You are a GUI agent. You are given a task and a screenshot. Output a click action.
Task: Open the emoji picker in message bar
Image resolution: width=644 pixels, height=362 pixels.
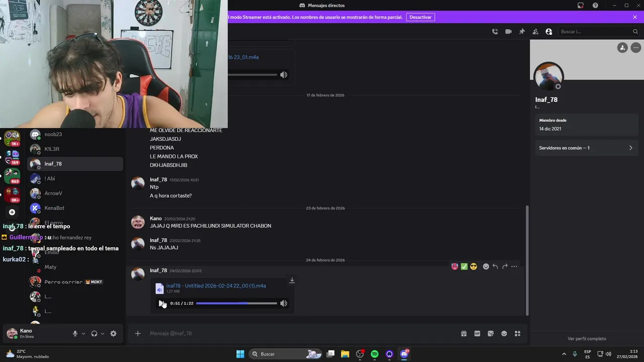pos(504,333)
